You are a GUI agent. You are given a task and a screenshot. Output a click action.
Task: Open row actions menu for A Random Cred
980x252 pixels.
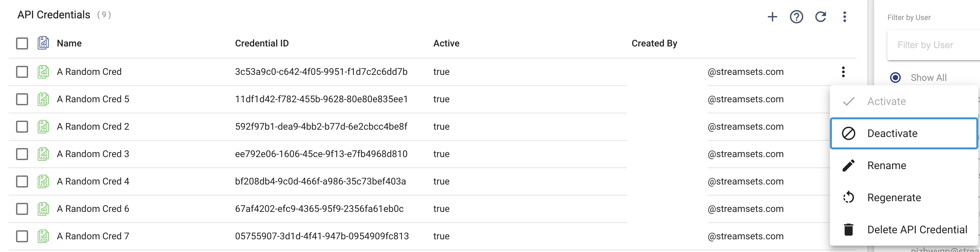click(x=843, y=72)
